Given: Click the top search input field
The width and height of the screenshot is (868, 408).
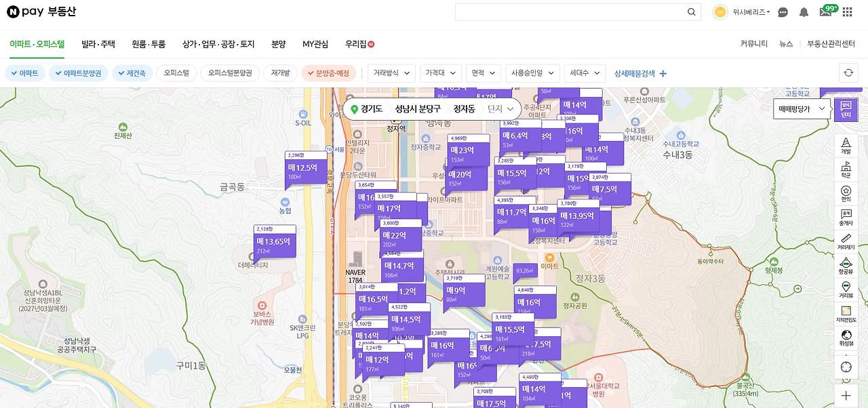Looking at the screenshot, I should (x=570, y=12).
